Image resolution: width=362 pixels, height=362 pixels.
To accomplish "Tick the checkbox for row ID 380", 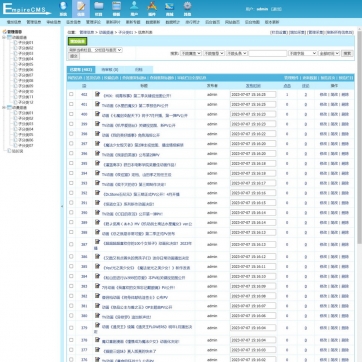I will click(x=71, y=315).
